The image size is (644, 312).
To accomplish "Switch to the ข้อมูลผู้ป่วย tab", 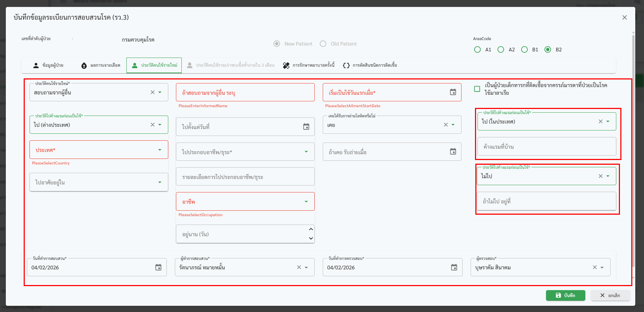I will pos(48,65).
